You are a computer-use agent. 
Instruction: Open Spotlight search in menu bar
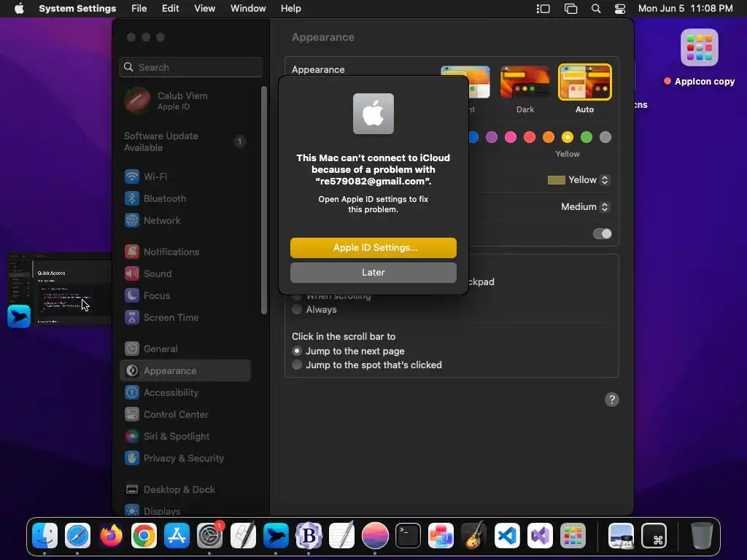(x=595, y=9)
